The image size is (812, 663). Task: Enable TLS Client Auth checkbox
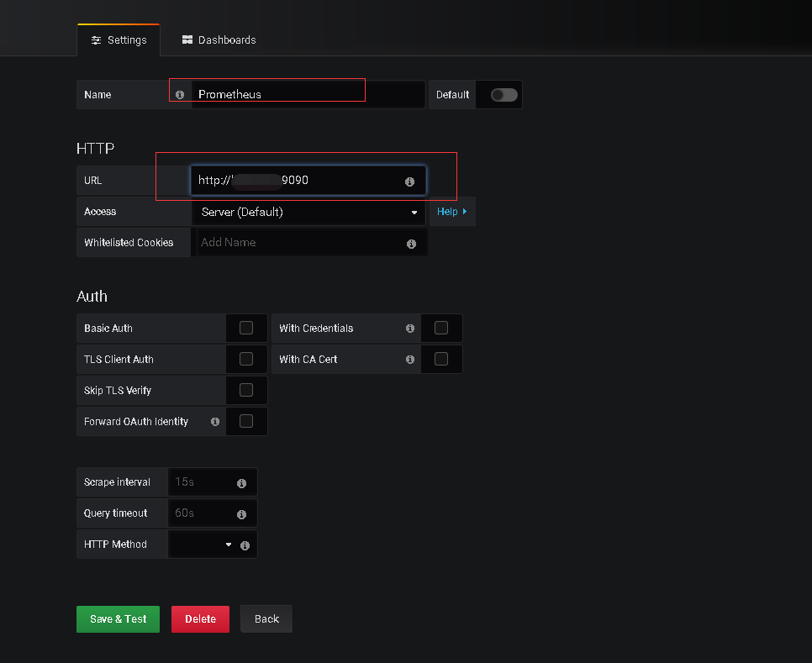point(246,359)
